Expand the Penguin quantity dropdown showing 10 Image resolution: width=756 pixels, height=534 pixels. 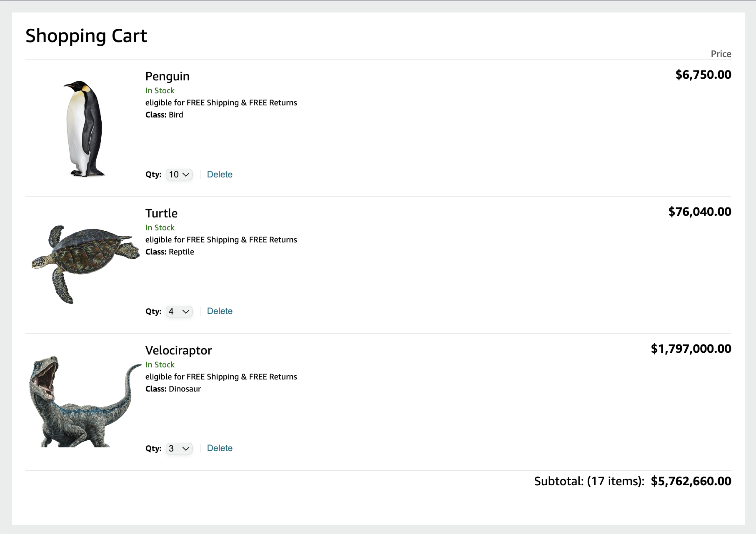coord(179,175)
